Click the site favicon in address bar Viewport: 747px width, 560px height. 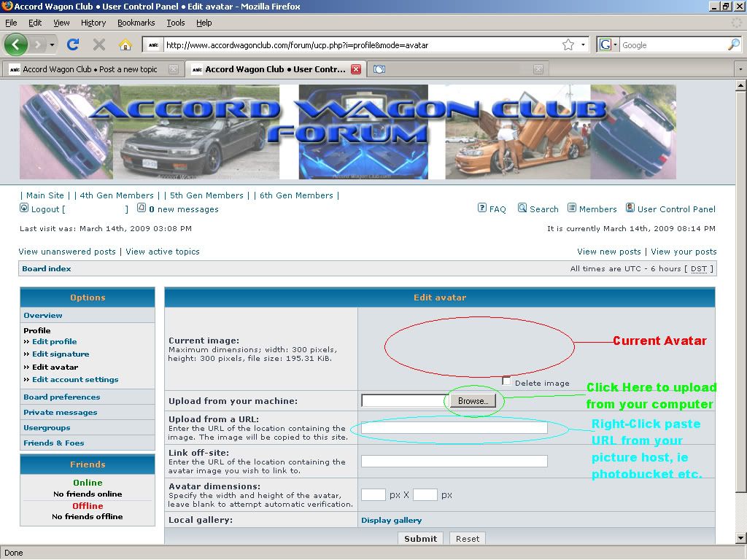point(153,45)
